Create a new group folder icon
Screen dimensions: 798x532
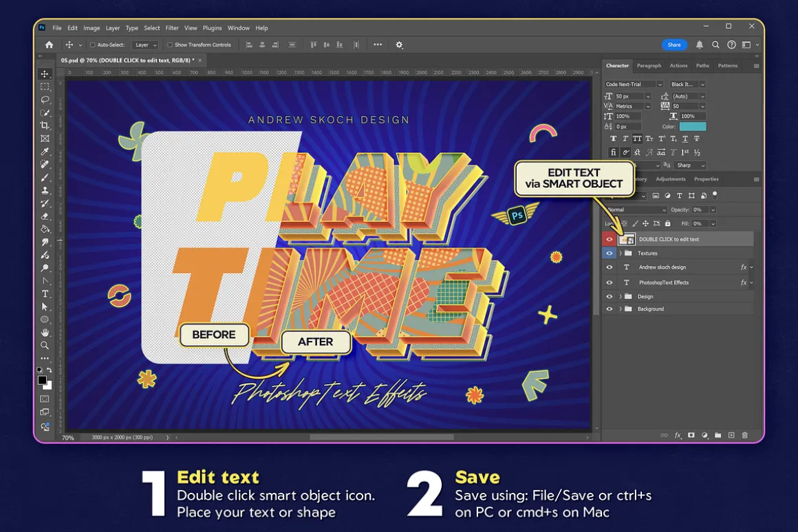(718, 435)
